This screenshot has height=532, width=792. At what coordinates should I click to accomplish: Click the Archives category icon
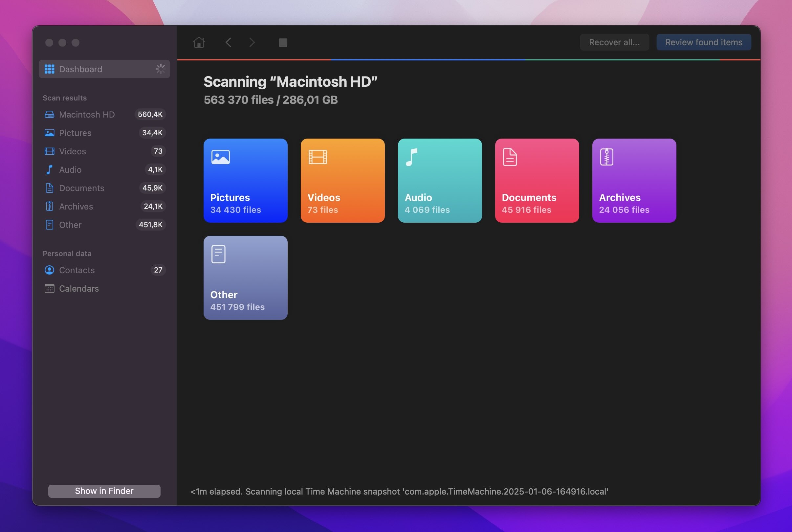pos(606,157)
